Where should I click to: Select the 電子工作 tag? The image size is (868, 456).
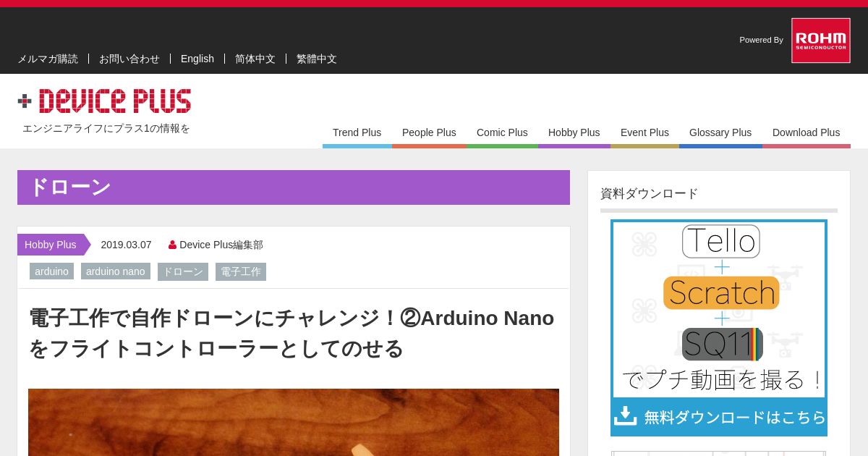[241, 271]
